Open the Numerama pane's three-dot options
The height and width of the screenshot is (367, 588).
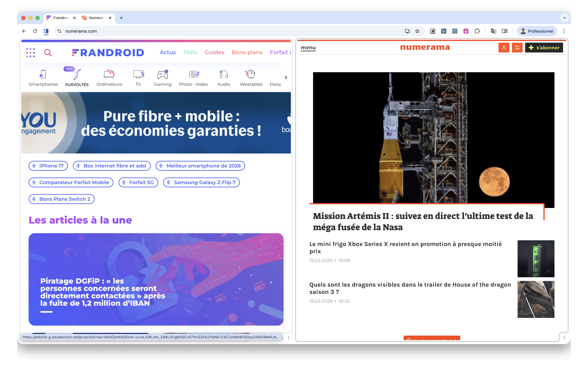point(564,338)
